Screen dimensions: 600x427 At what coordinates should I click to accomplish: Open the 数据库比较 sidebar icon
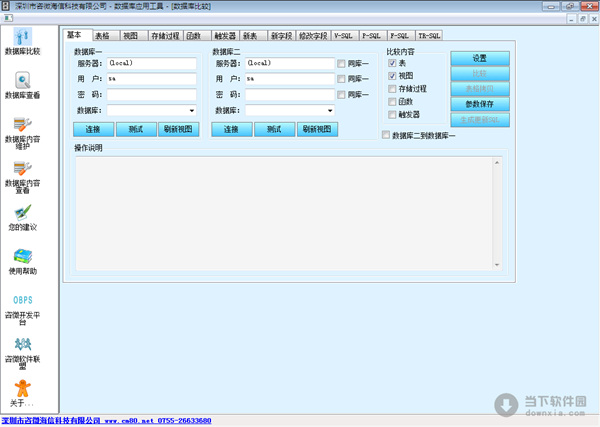click(x=23, y=37)
